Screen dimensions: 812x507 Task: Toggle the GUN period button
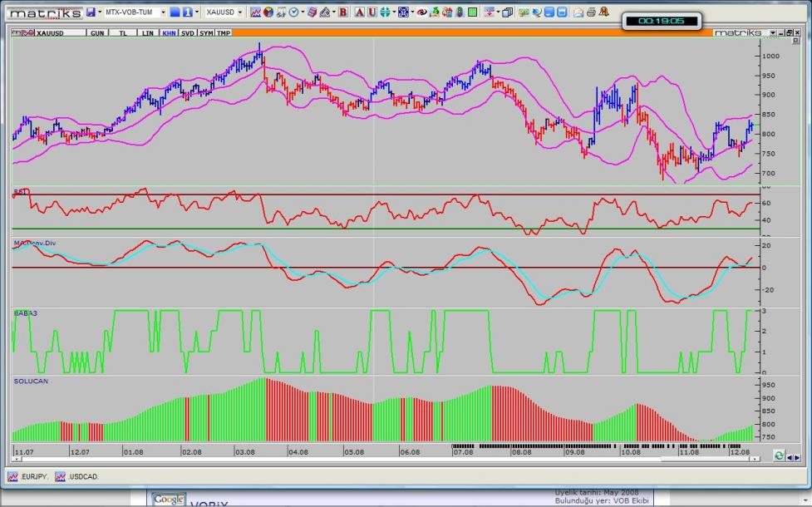click(x=97, y=32)
